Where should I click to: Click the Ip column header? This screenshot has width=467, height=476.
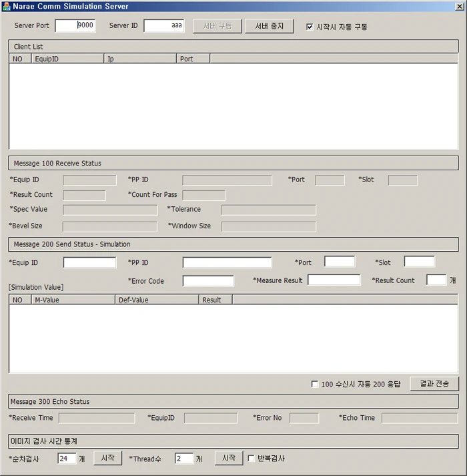[140, 59]
